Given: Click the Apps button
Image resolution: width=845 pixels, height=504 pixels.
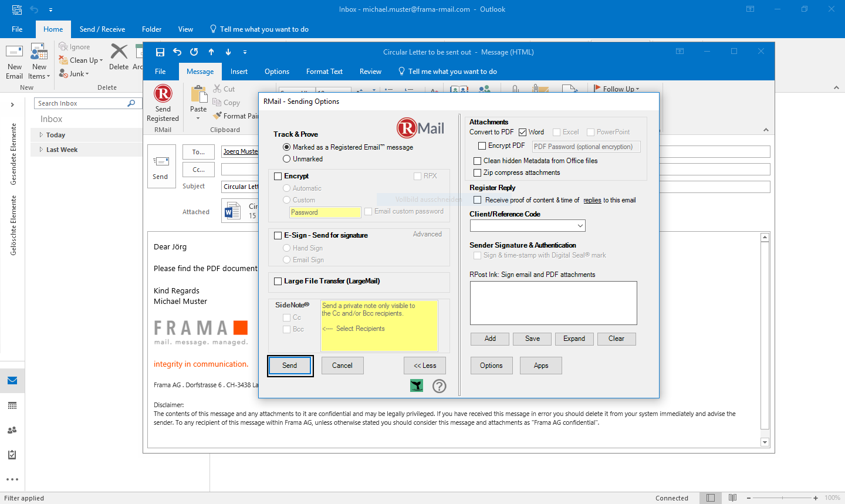Looking at the screenshot, I should tap(541, 366).
